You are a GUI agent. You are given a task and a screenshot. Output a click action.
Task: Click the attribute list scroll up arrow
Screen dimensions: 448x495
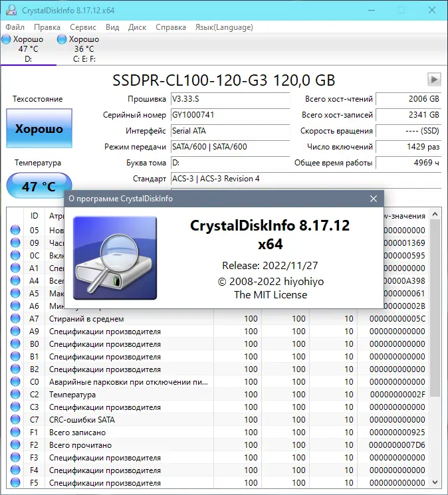[x=435, y=214]
